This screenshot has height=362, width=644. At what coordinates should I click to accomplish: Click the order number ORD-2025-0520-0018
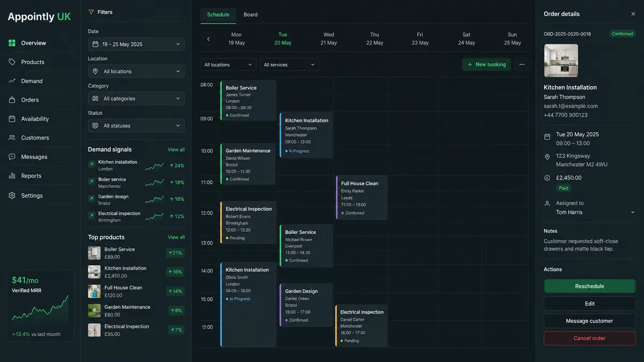pos(567,34)
